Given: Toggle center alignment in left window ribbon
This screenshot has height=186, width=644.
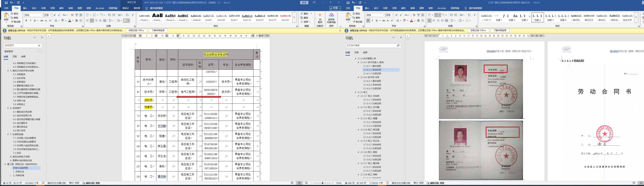Looking at the screenshot, I should point(92,20).
